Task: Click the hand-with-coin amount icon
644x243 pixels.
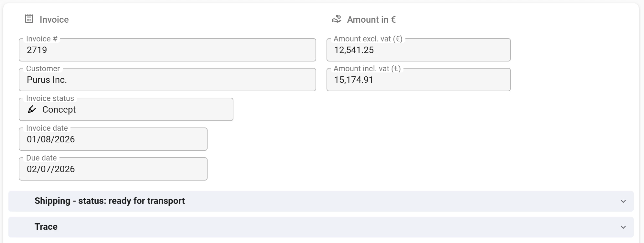Action: (337, 19)
